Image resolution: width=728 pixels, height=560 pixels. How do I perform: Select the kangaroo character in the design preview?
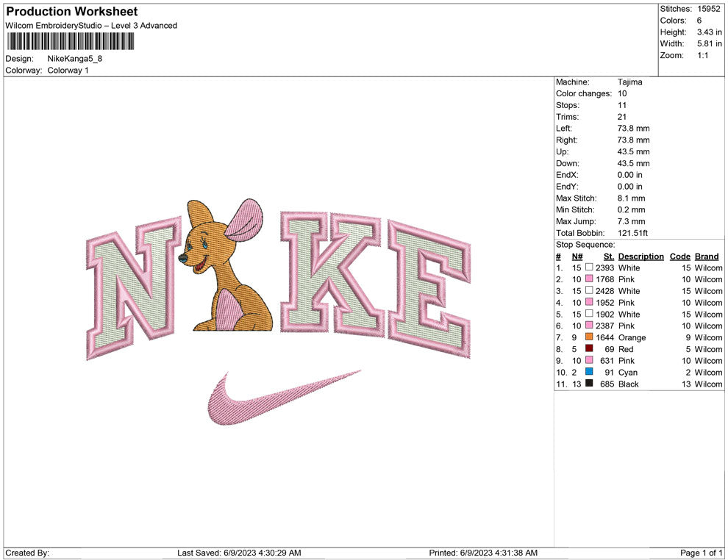tap(226, 265)
